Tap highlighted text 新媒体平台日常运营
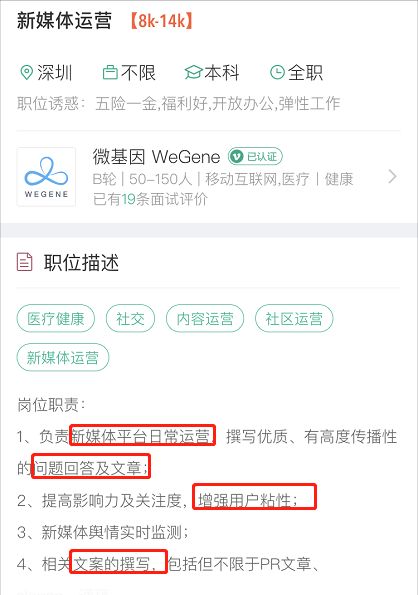The image size is (418, 595). pyautogui.click(x=143, y=435)
